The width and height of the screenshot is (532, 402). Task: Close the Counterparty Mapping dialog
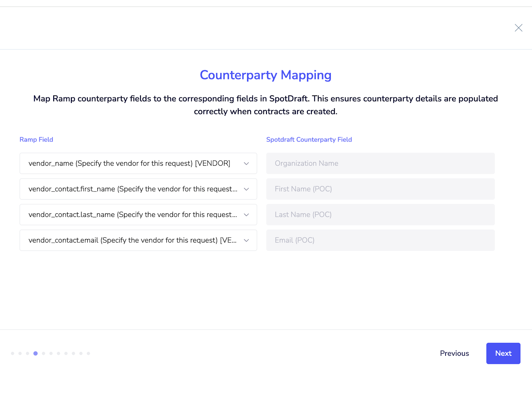tap(518, 28)
